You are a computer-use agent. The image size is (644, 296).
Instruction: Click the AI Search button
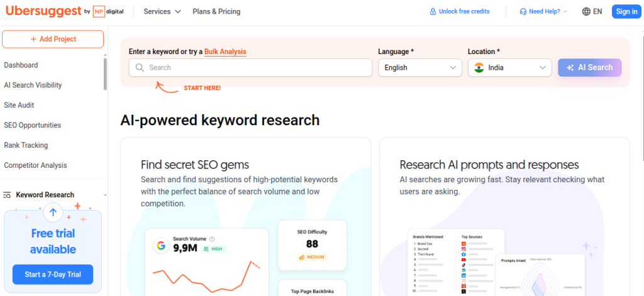(x=589, y=67)
